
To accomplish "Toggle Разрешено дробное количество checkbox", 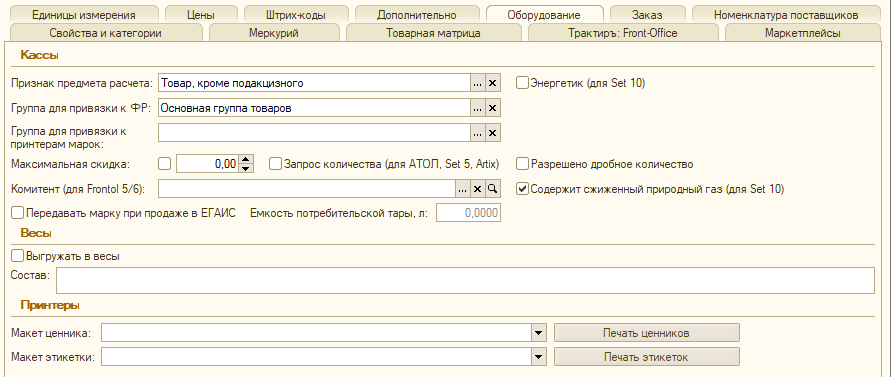I will pos(522,164).
